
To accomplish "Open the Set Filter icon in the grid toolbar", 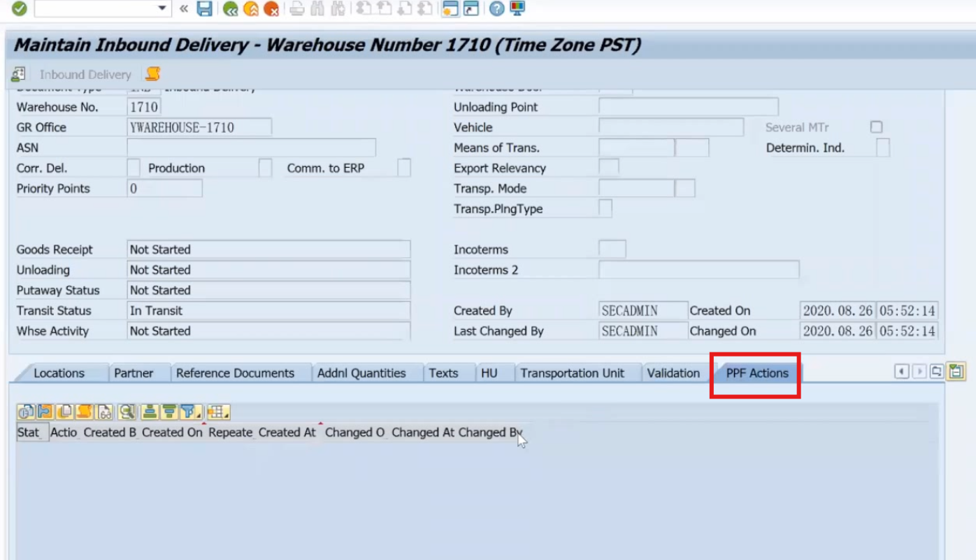I will 185,412.
